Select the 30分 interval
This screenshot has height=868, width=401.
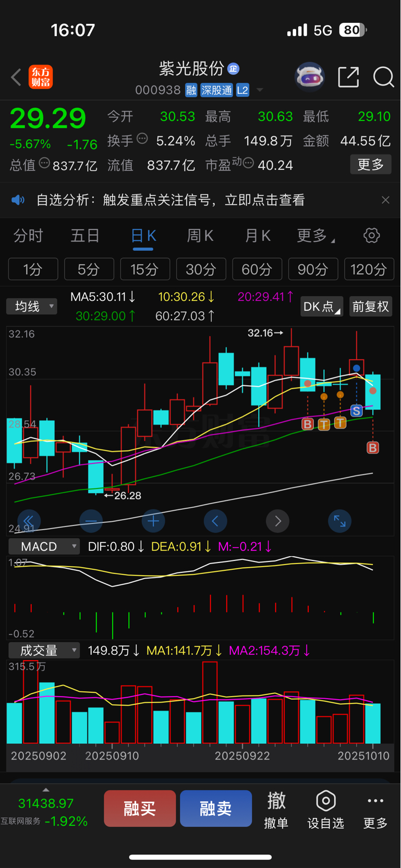click(x=201, y=270)
